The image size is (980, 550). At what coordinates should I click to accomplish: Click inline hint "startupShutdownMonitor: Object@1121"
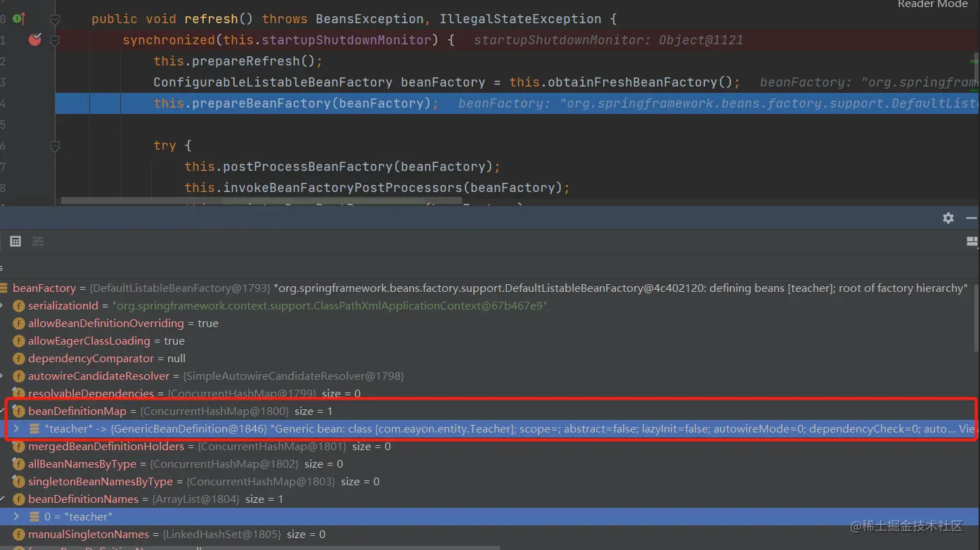point(608,40)
